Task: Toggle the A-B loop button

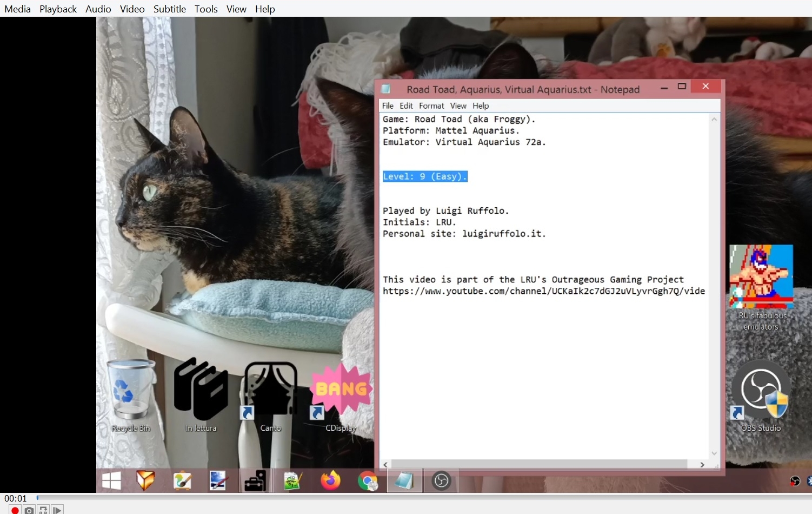Action: (x=43, y=510)
